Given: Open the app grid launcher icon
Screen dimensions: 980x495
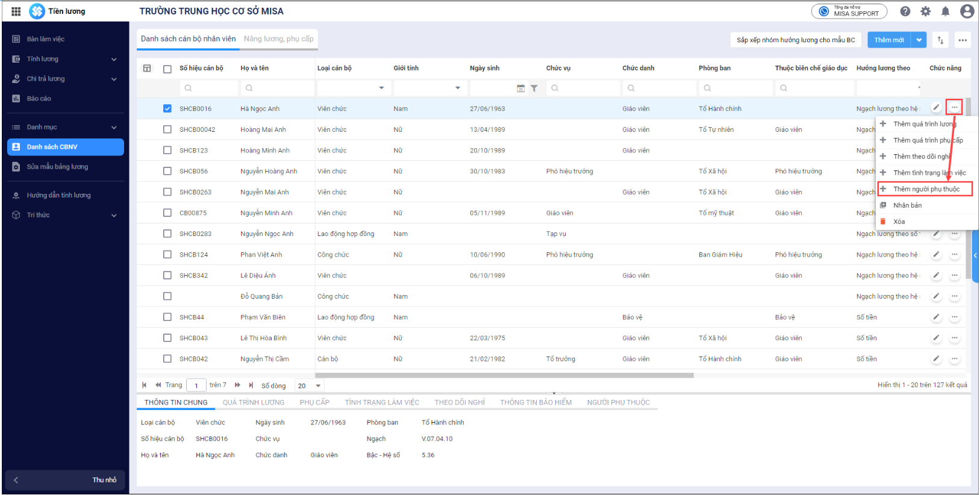Looking at the screenshot, I should tap(16, 11).
